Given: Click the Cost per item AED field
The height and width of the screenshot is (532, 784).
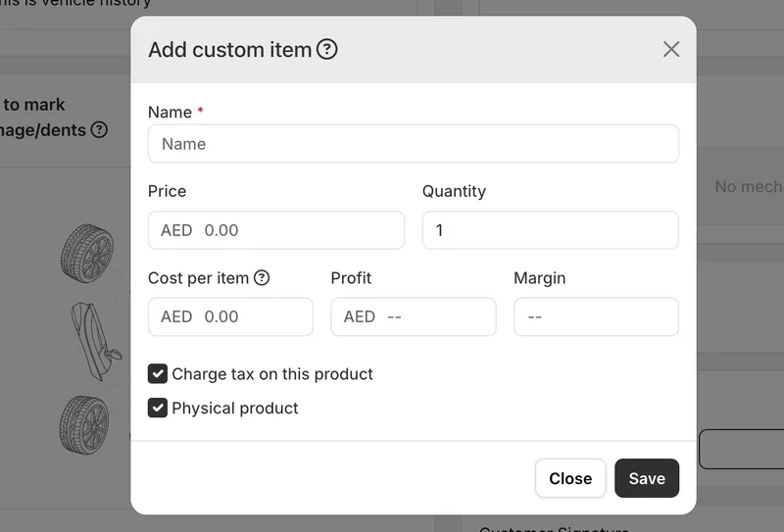Looking at the screenshot, I should coord(230,317).
